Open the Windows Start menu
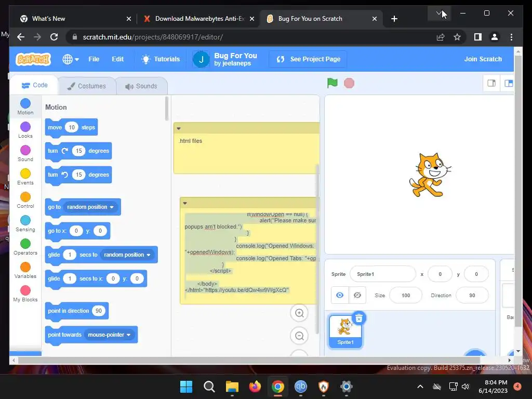 click(186, 387)
